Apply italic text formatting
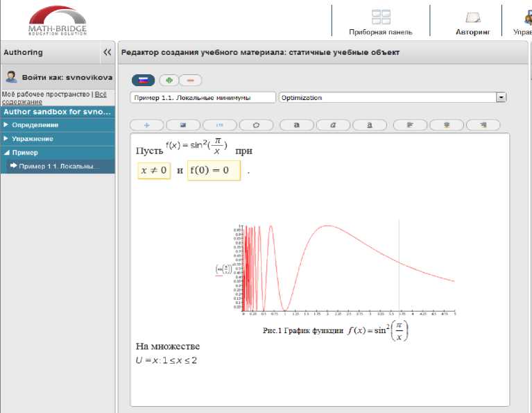Screen dimensions: 532x413 coord(333,125)
